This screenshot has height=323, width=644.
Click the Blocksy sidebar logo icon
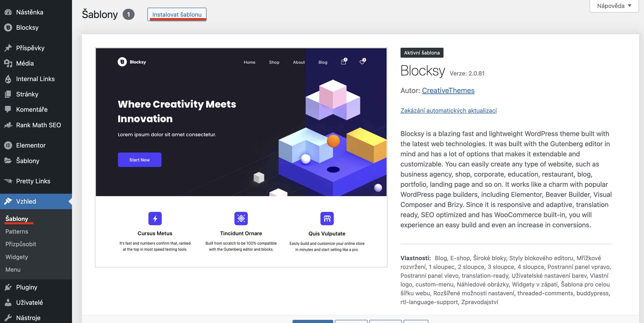(8, 27)
